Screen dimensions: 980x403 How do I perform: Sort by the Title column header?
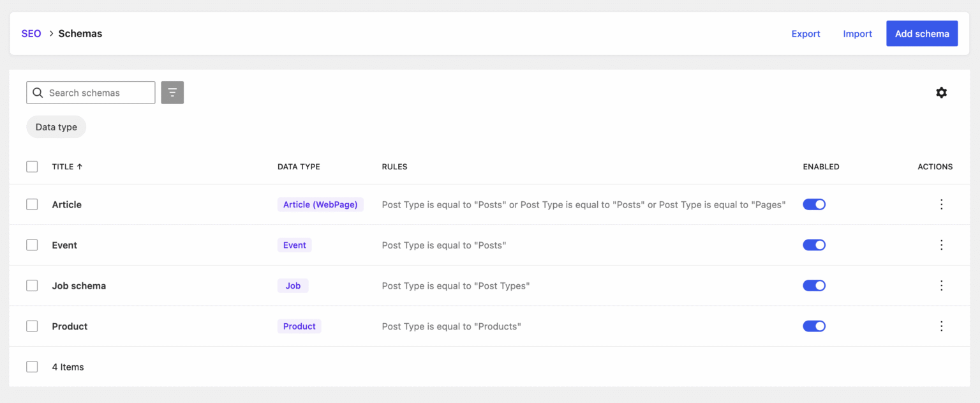[x=67, y=167]
